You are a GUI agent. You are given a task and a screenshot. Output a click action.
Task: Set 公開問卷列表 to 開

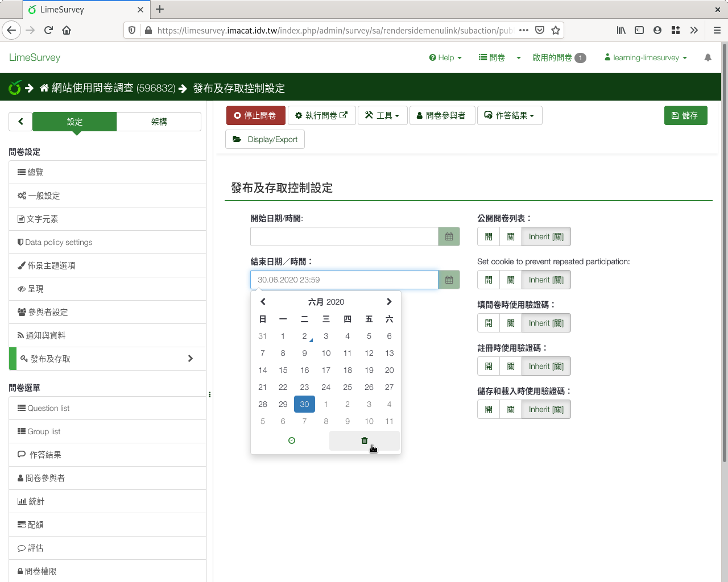[489, 236]
